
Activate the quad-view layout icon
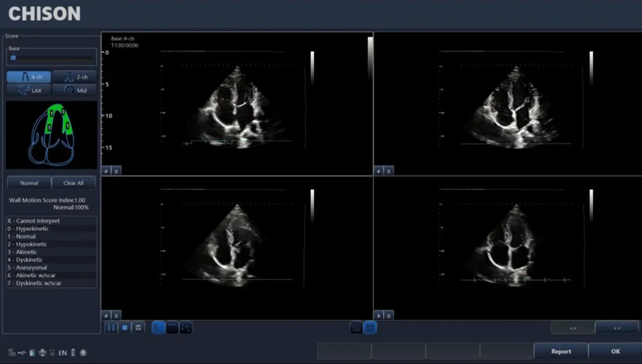(370, 328)
